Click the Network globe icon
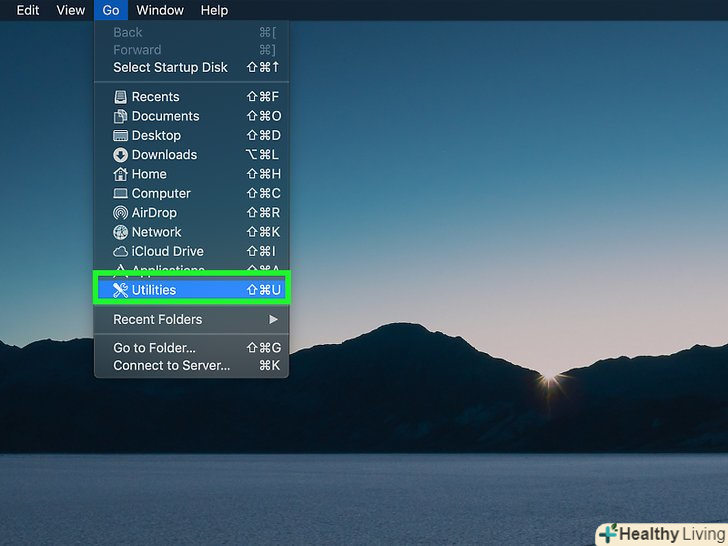The width and height of the screenshot is (728, 546). [120, 232]
